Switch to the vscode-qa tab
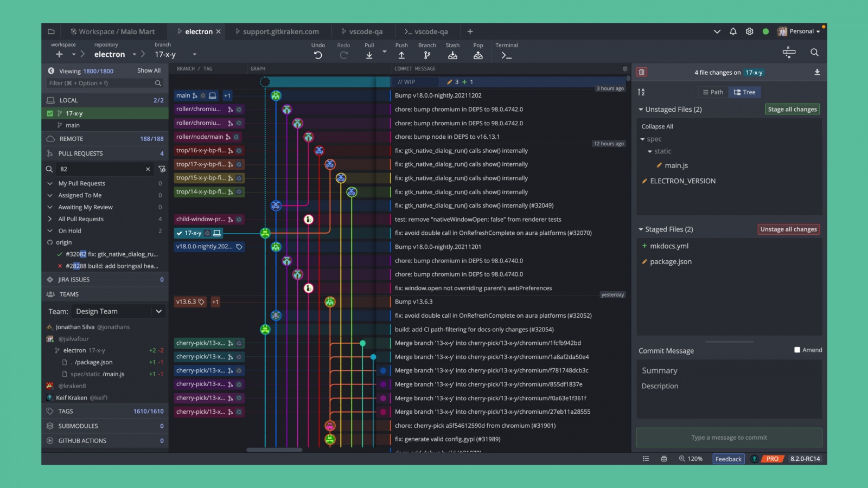868x488 pixels. (x=362, y=31)
